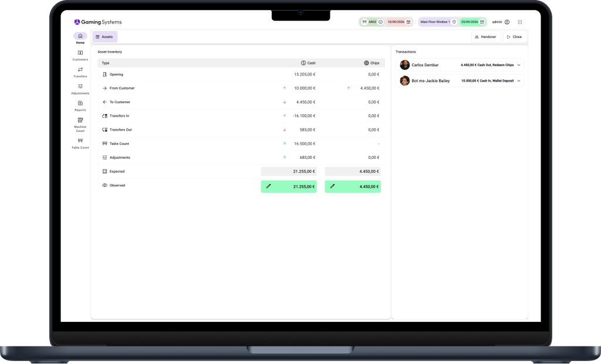Click Carlos Dembar's avatar

[405, 64]
